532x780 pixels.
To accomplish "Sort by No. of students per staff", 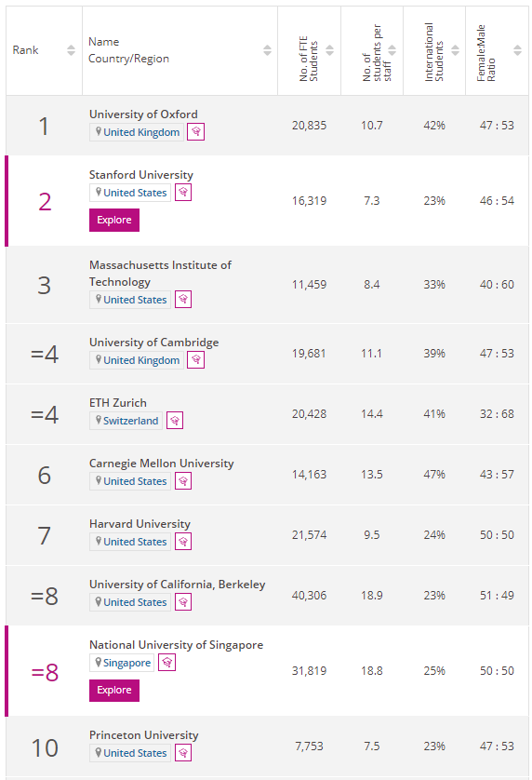I will (392, 50).
